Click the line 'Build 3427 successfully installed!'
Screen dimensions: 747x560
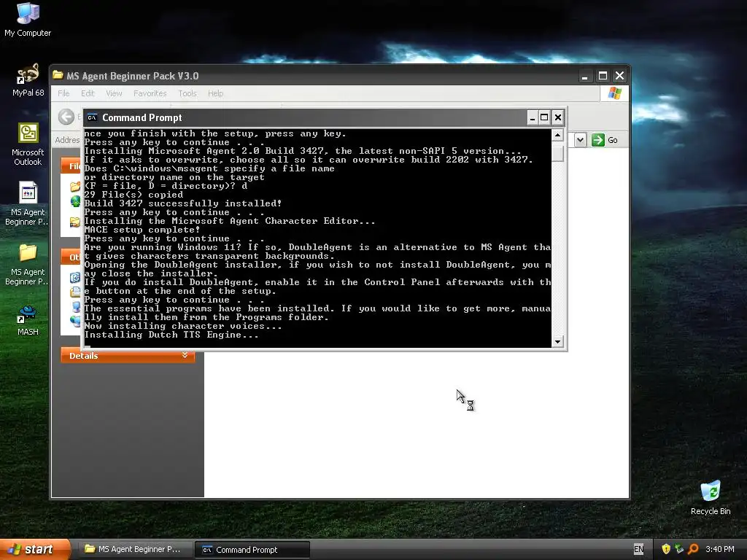[x=183, y=203]
